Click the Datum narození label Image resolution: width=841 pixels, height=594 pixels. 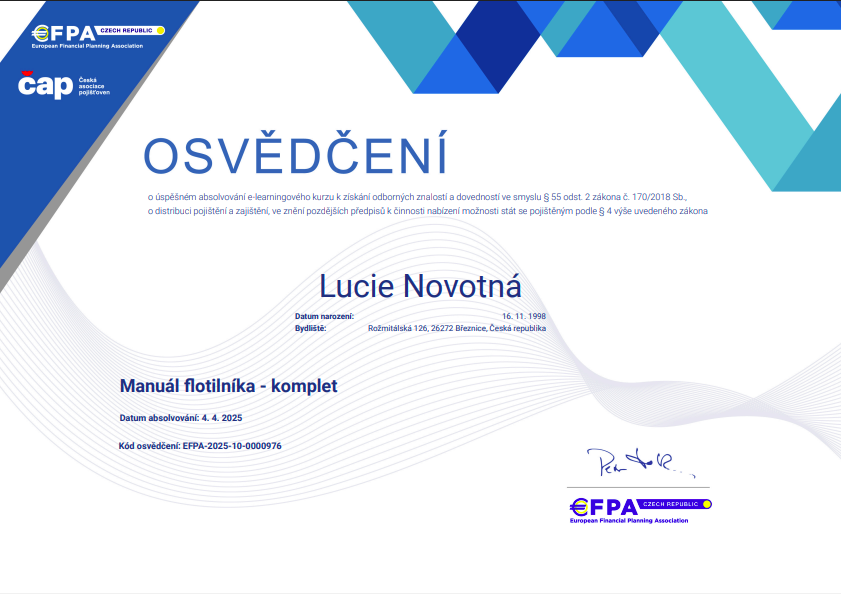(324, 317)
